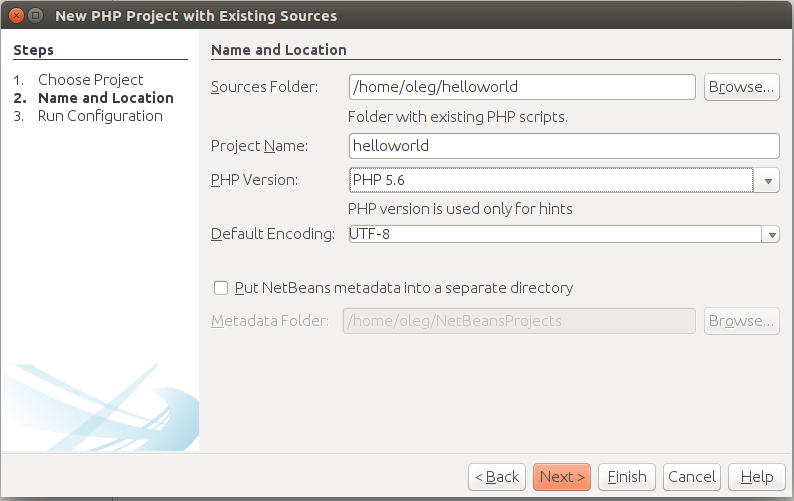Screen dimensions: 794x501
Task: Click the Sources Folder path field
Action: pyautogui.click(x=522, y=87)
